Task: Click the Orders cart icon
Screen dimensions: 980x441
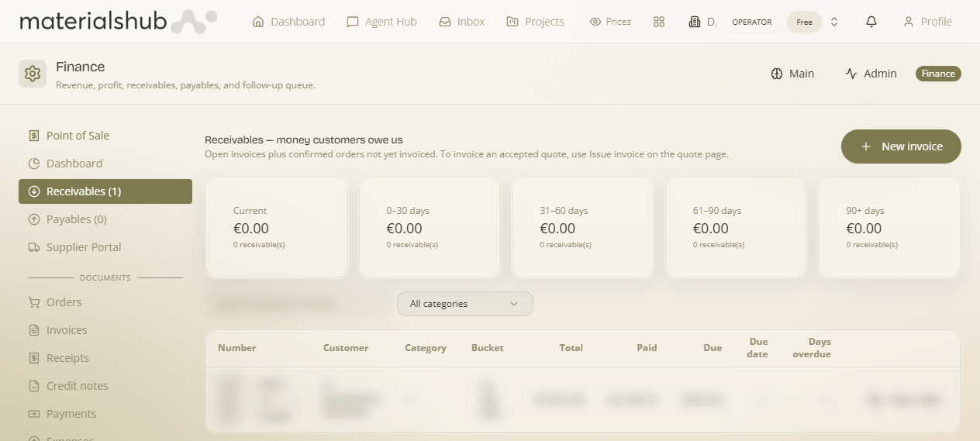Action: 33,302
